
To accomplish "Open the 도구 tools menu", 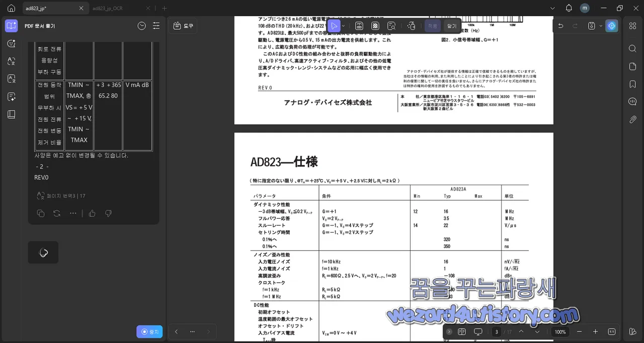I will (x=183, y=26).
